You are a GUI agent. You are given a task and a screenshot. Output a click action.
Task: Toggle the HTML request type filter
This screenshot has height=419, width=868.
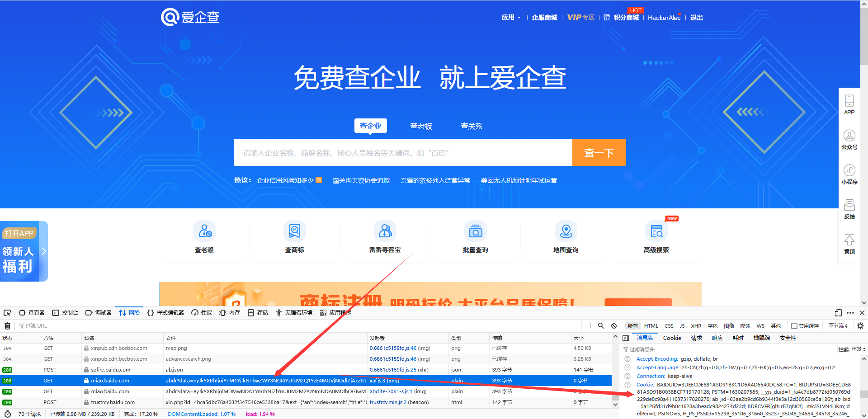pos(651,326)
